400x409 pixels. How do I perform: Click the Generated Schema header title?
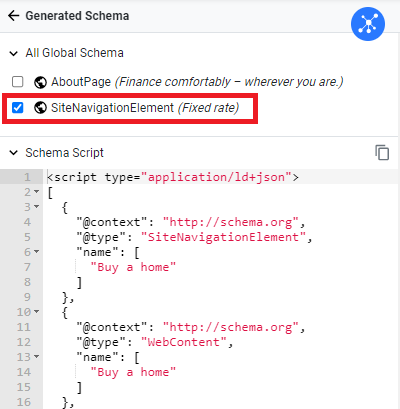pyautogui.click(x=77, y=16)
